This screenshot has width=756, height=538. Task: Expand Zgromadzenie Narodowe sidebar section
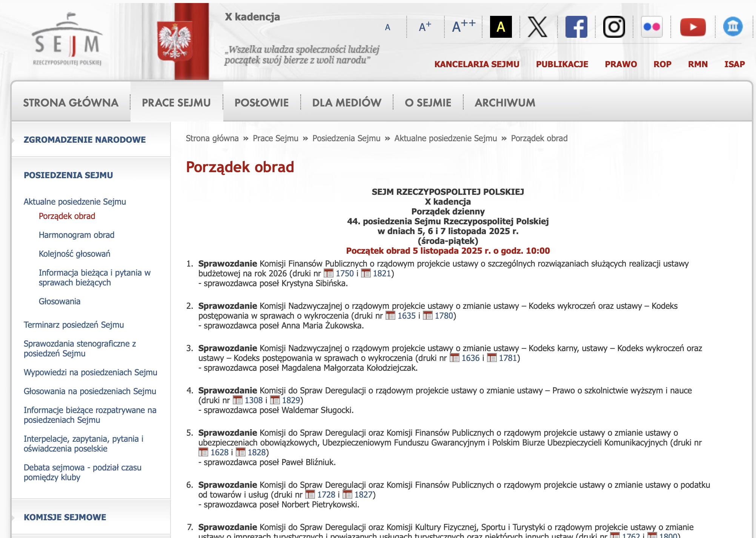(85, 140)
